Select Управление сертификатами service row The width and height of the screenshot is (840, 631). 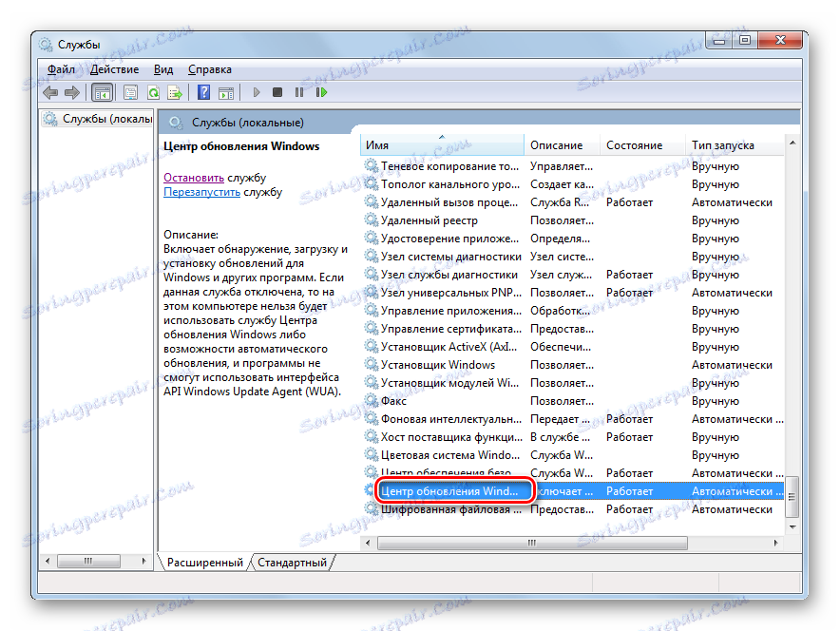573,329
